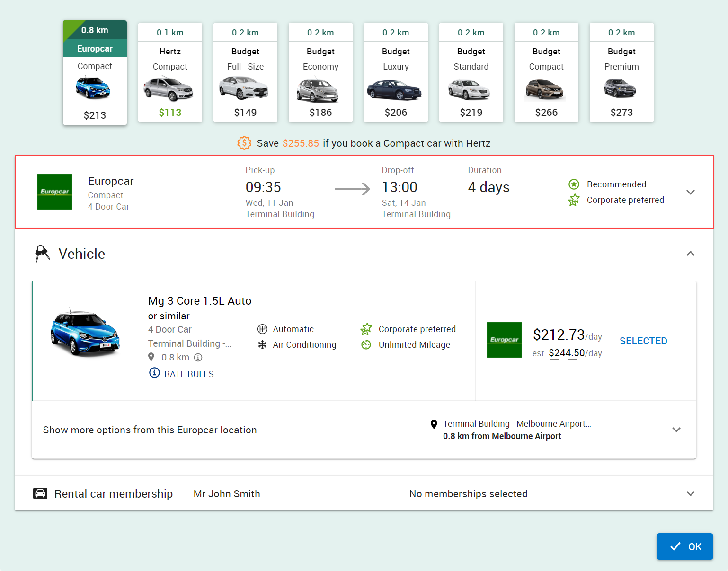Click the Recommended badge icon
Screen dimensions: 728x571
coord(574,184)
